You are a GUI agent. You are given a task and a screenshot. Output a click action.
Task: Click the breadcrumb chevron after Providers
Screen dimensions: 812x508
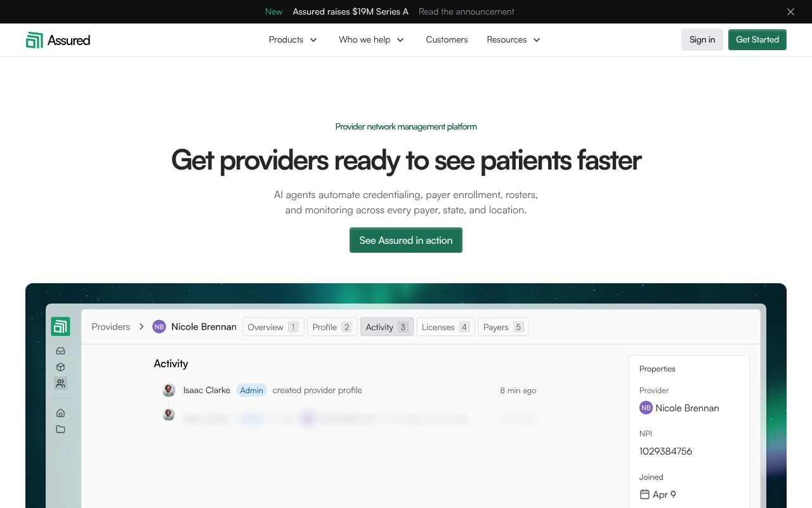[141, 326]
